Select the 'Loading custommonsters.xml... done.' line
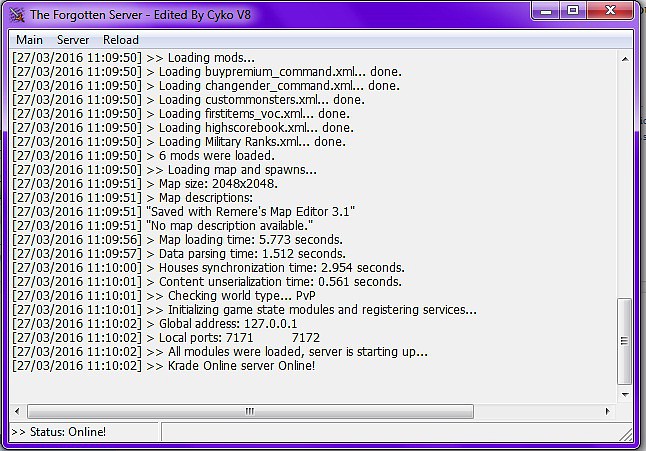646x451 pixels. click(188, 100)
